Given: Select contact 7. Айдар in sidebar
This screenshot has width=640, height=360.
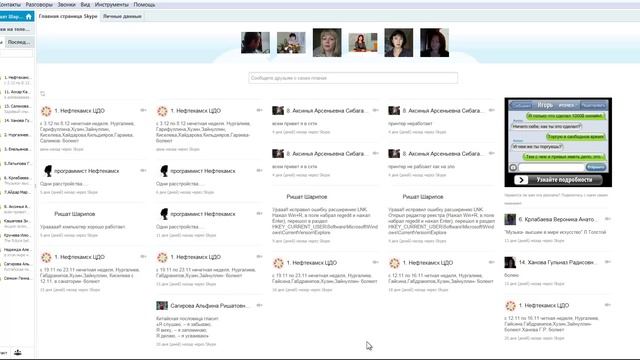Looking at the screenshot, I should click(16, 192).
